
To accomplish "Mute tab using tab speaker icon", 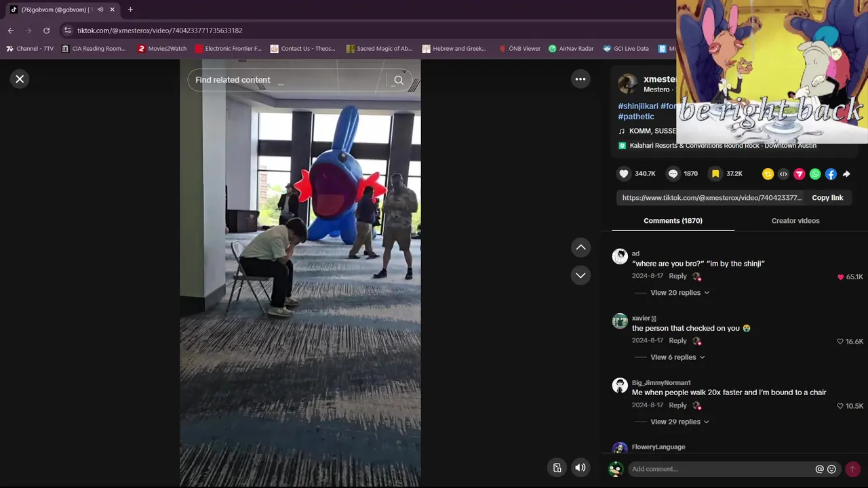I will (100, 9).
